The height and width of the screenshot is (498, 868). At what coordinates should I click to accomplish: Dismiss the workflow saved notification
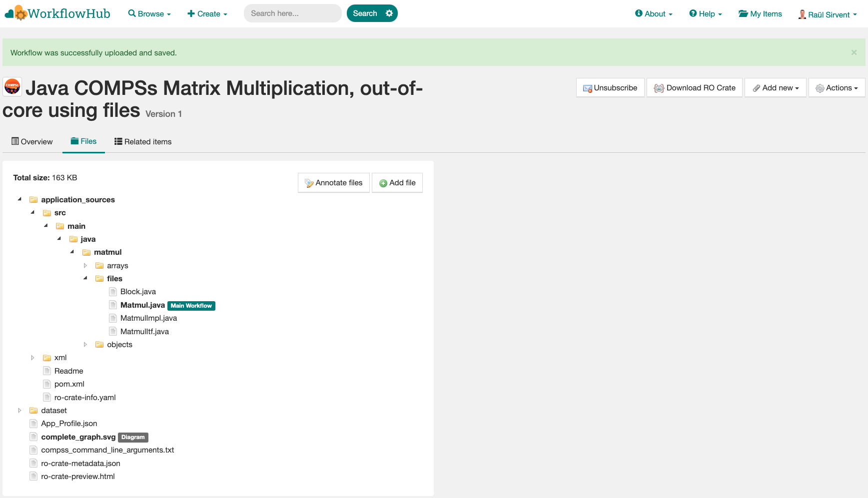tap(854, 52)
